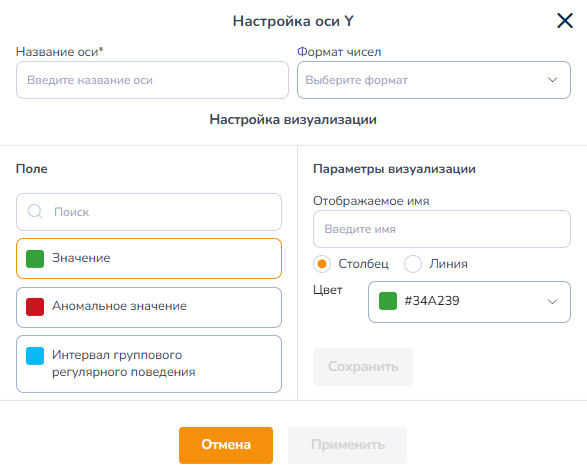587x475 pixels.
Task: Open the Формат чисел dropdown
Action: point(434,80)
